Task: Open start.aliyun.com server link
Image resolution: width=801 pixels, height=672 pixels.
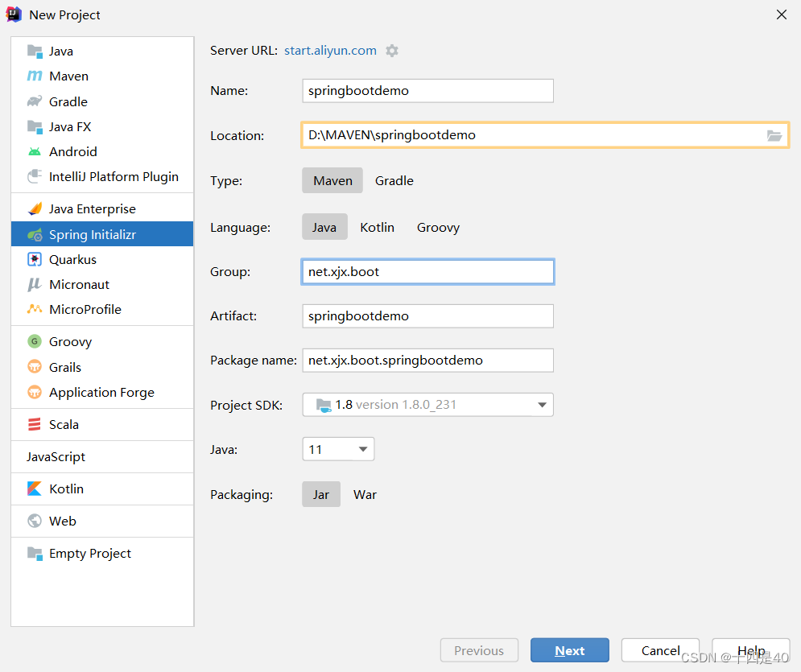Action: (x=330, y=51)
